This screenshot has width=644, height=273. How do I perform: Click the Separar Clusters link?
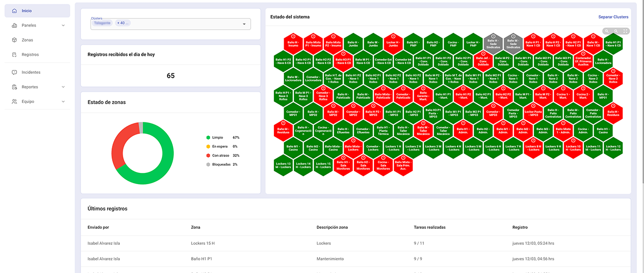click(x=613, y=17)
